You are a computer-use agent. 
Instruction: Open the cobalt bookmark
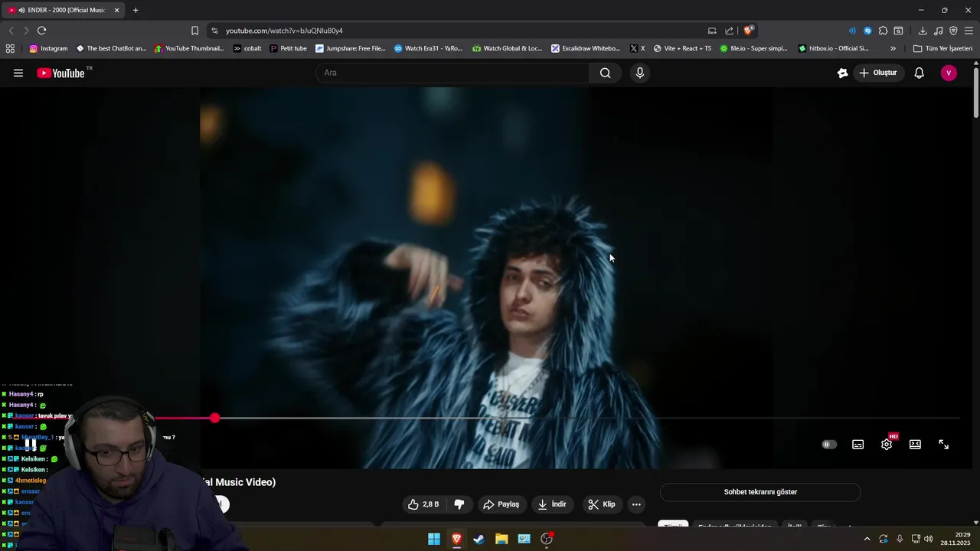point(247,48)
